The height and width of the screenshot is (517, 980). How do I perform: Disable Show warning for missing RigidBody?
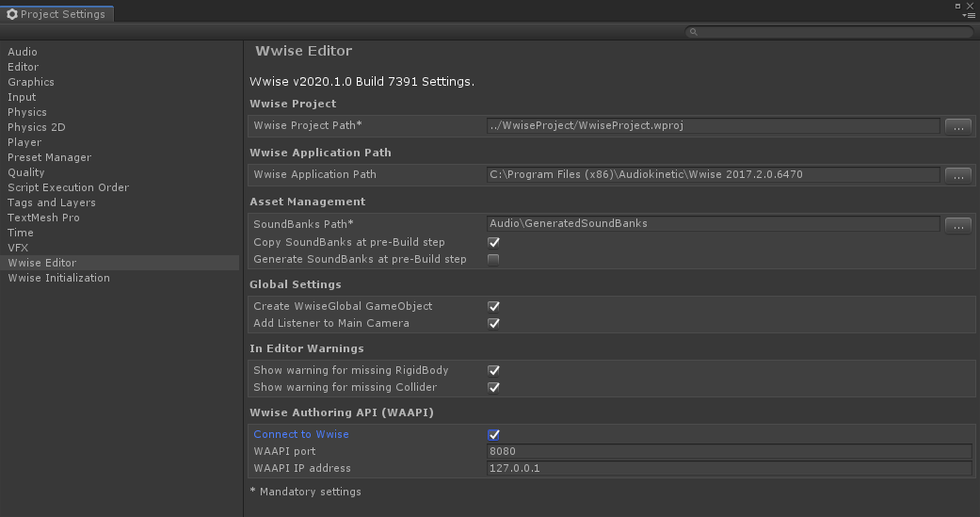493,371
